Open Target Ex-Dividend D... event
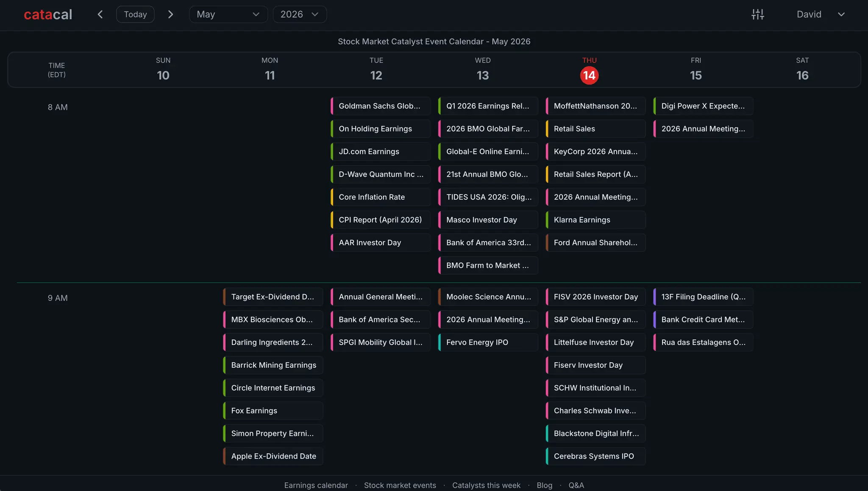The height and width of the screenshot is (491, 868). [x=273, y=297]
